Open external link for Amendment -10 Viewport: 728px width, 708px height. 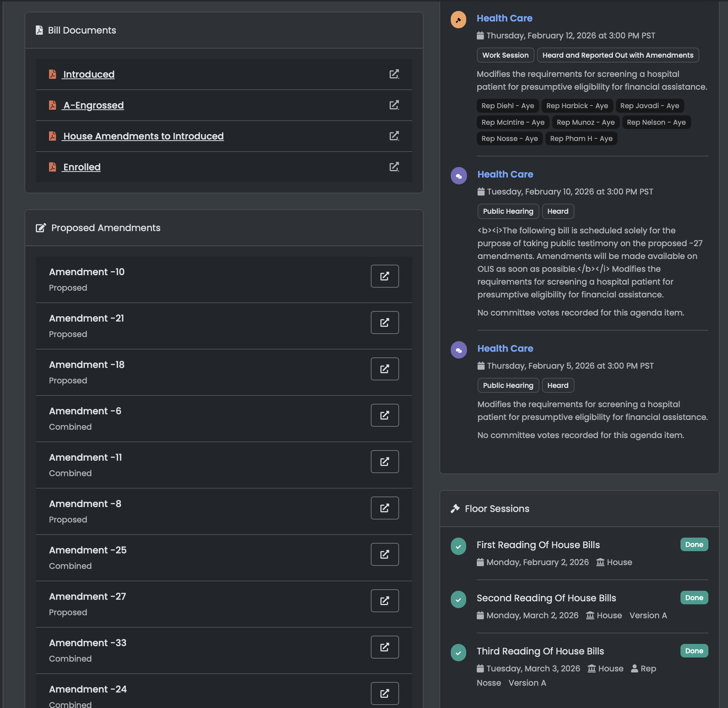coord(384,276)
